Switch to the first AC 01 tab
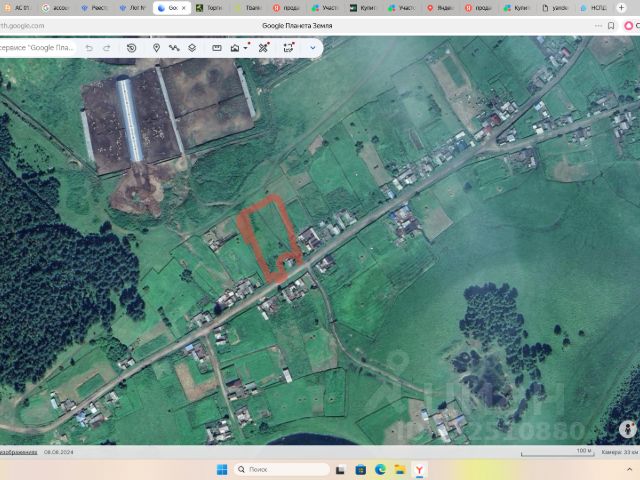 point(18,8)
